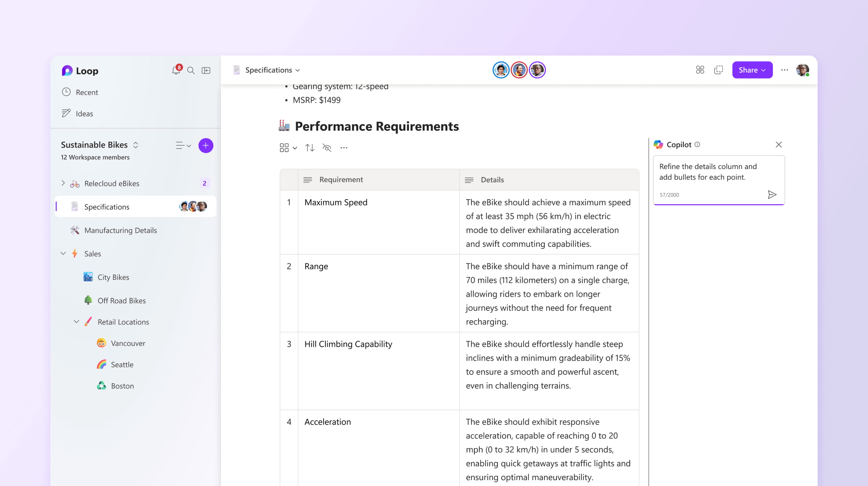Open Loop components grid icon in header
Screen dimensions: 868x486
(700, 70)
